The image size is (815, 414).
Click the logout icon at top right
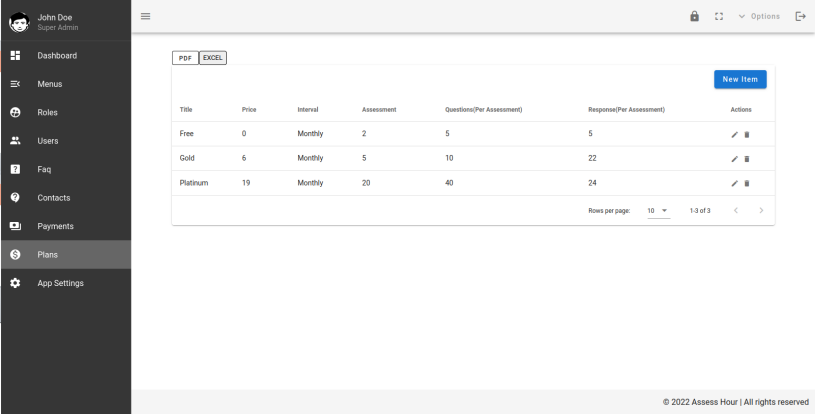pyautogui.click(x=799, y=16)
